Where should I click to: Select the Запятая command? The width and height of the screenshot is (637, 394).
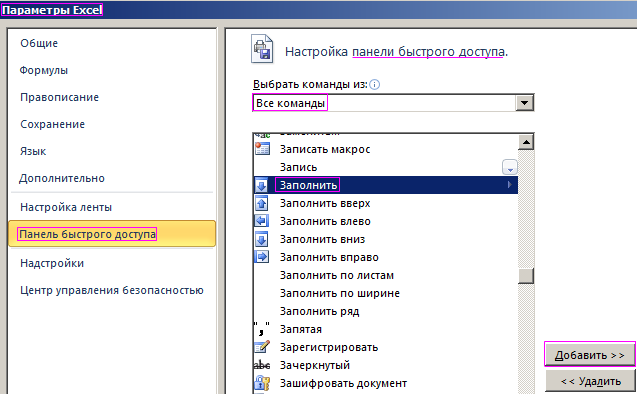tap(386, 329)
